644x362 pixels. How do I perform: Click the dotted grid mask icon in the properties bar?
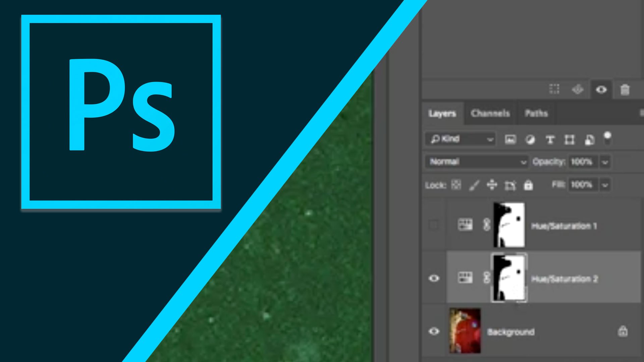coord(554,89)
